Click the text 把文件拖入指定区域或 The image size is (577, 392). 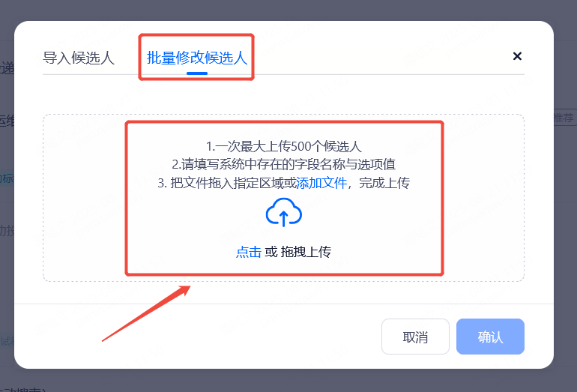click(x=227, y=183)
